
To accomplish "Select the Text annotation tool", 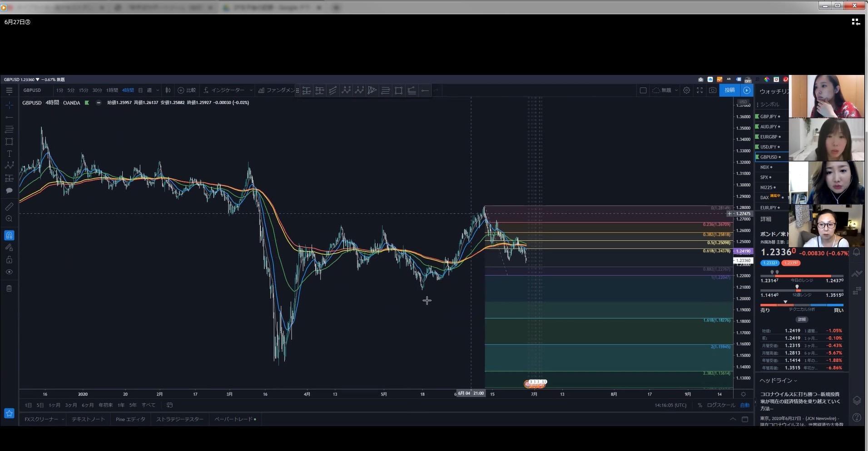I will point(9,154).
